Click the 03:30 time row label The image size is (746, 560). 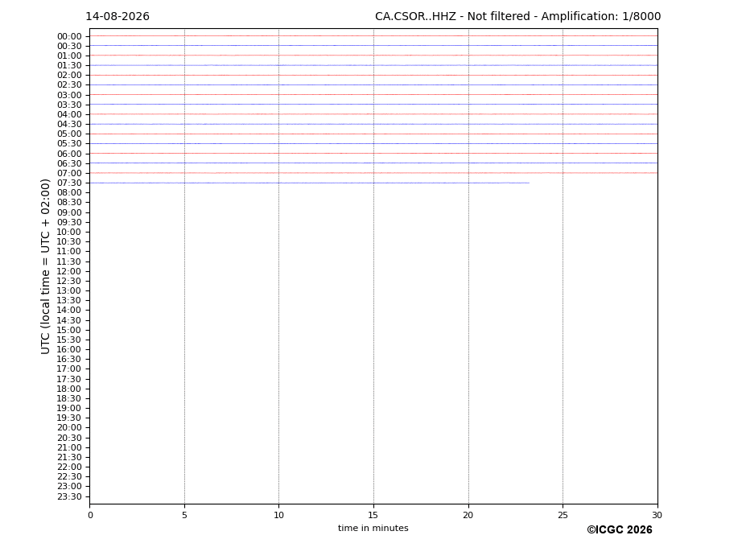click(69, 105)
